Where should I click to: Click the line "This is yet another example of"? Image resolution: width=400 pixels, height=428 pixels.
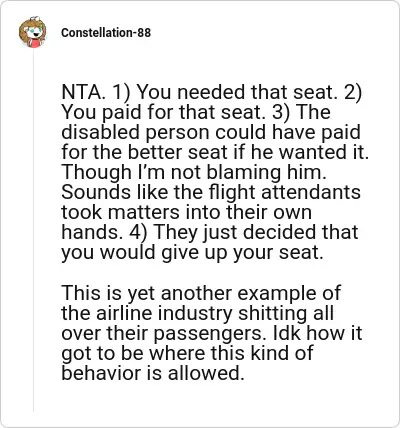[201, 293]
